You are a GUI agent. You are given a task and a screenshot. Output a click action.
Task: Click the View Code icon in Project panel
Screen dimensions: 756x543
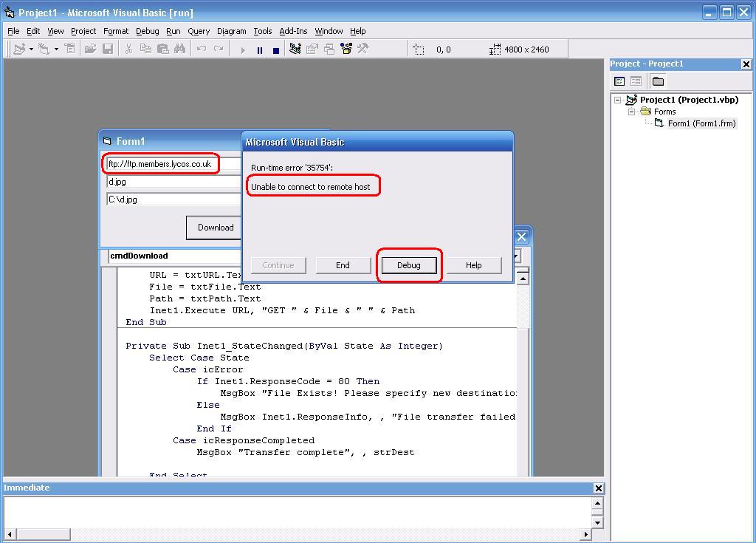pos(619,81)
